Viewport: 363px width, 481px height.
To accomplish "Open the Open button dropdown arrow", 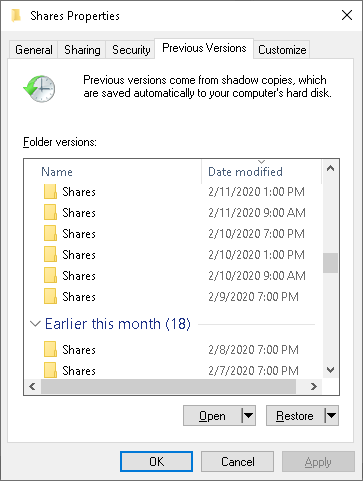I will [248, 416].
